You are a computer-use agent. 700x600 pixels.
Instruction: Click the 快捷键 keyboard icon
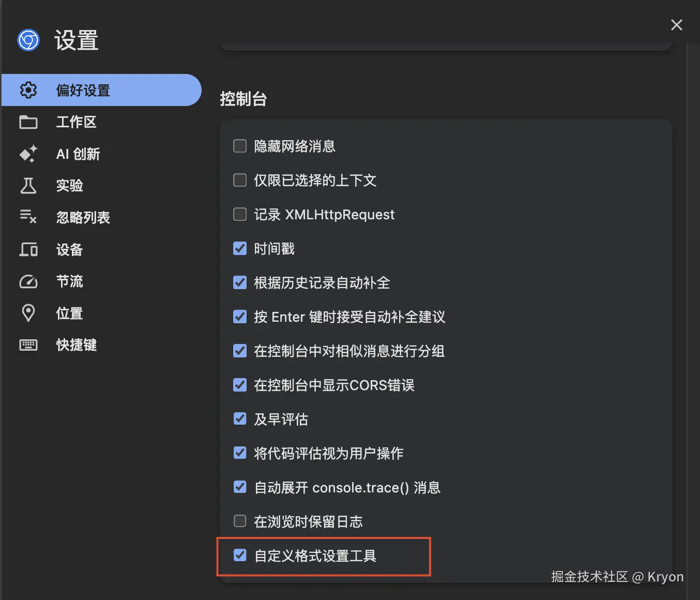pos(28,345)
